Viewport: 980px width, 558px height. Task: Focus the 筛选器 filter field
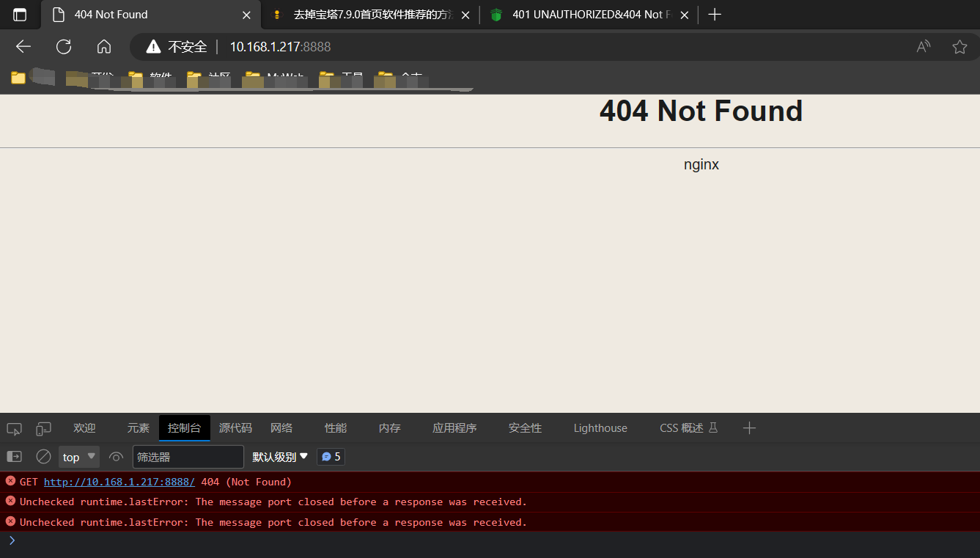click(x=188, y=457)
